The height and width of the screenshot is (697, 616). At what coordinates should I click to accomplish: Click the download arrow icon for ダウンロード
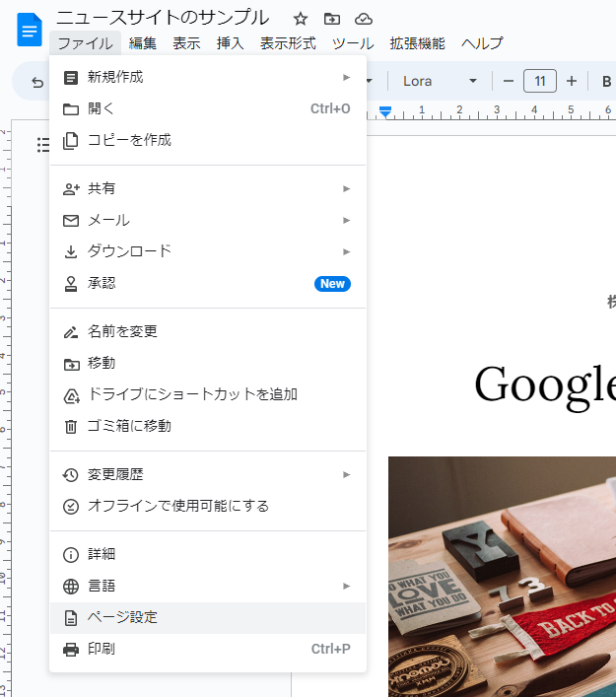pos(71,252)
